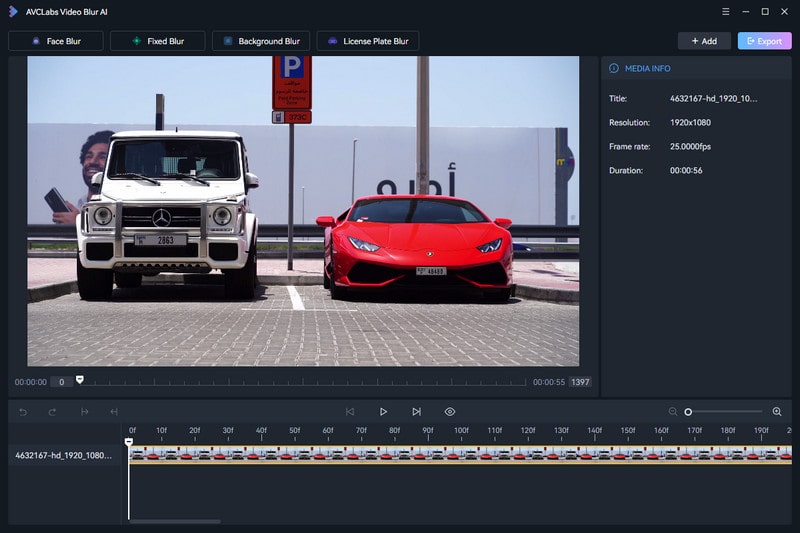Click the title value 4632167-hd_1920_10...
The width and height of the screenshot is (800, 533).
pyautogui.click(x=713, y=98)
